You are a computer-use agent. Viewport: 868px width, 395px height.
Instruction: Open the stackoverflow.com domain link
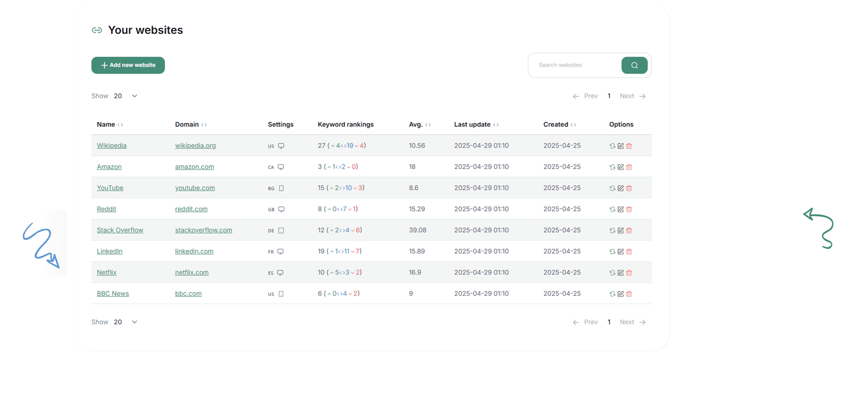tap(204, 230)
